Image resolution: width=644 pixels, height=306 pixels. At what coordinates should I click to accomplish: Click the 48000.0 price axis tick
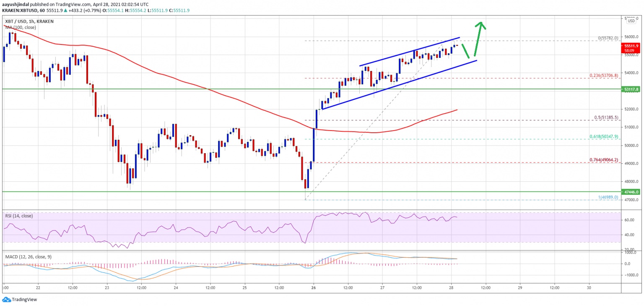[x=631, y=182]
